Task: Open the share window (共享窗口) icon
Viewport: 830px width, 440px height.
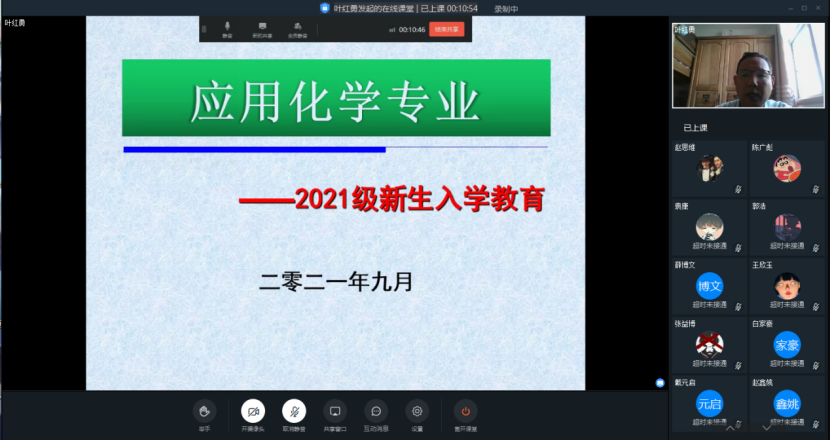Action: [335, 411]
